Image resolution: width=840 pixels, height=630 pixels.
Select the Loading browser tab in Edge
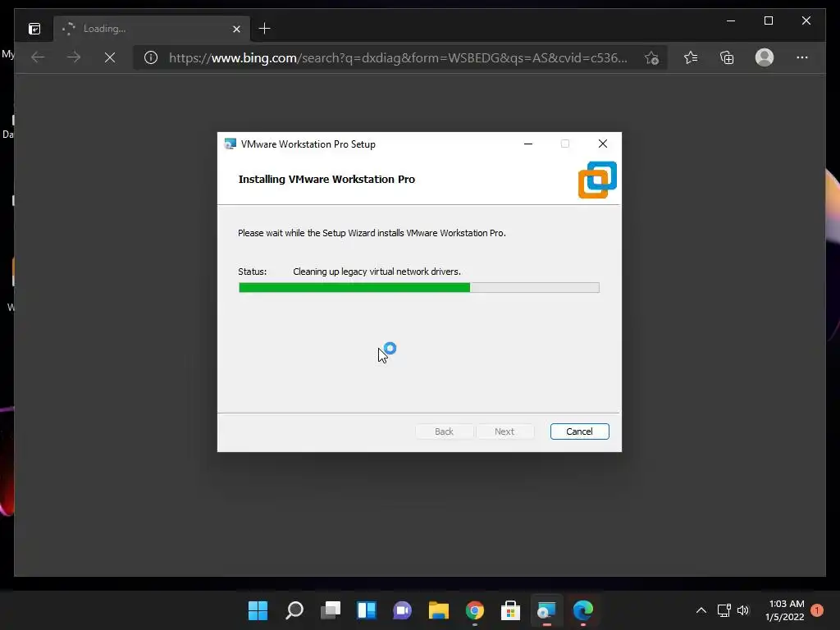coord(151,29)
